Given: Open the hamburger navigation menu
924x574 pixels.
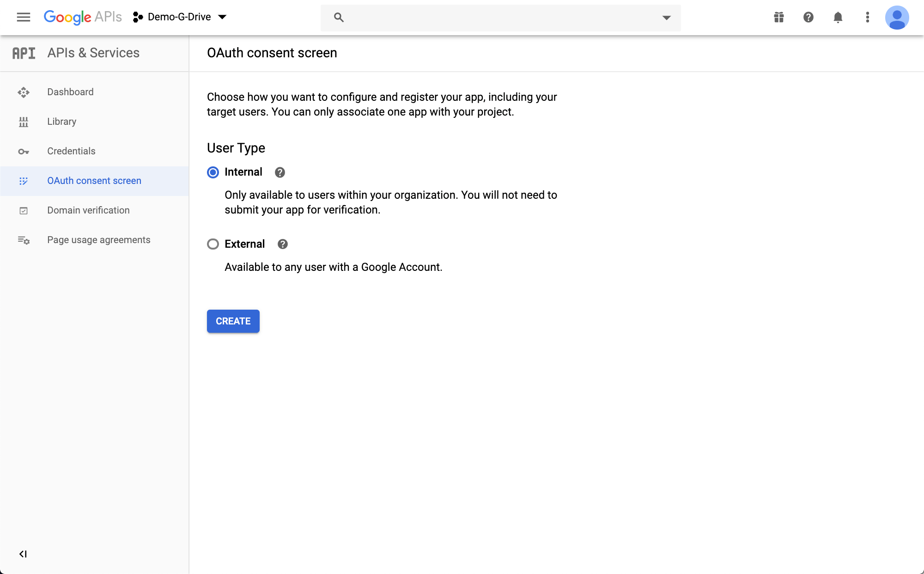Looking at the screenshot, I should 23,17.
